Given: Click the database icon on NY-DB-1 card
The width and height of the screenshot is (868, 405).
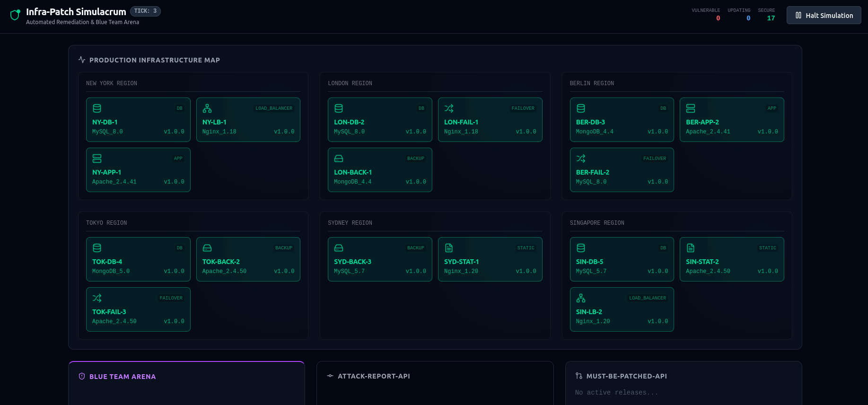Looking at the screenshot, I should (97, 108).
